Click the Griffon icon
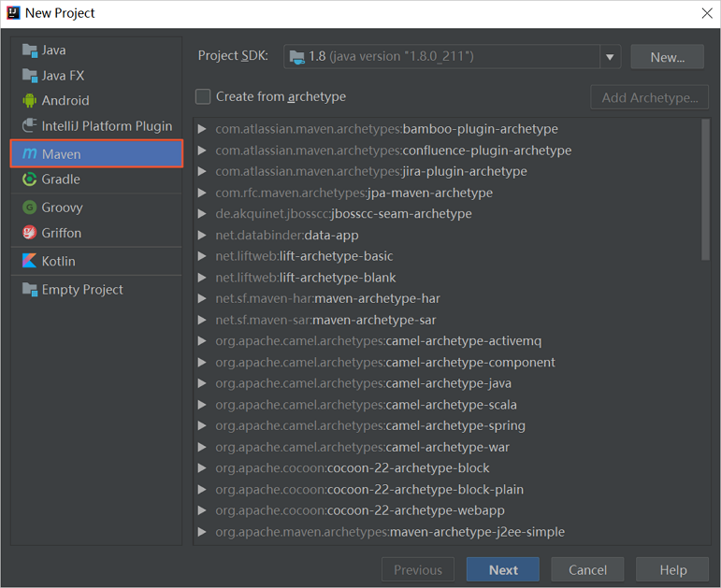This screenshot has height=588, width=721. pyautogui.click(x=29, y=233)
